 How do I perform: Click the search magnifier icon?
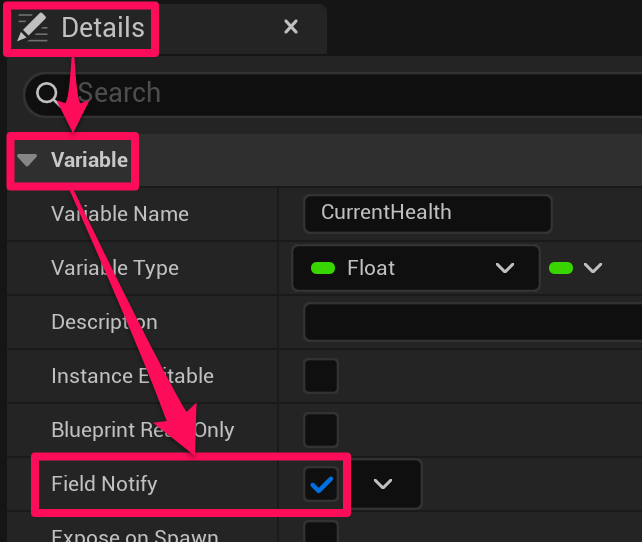tap(48, 94)
